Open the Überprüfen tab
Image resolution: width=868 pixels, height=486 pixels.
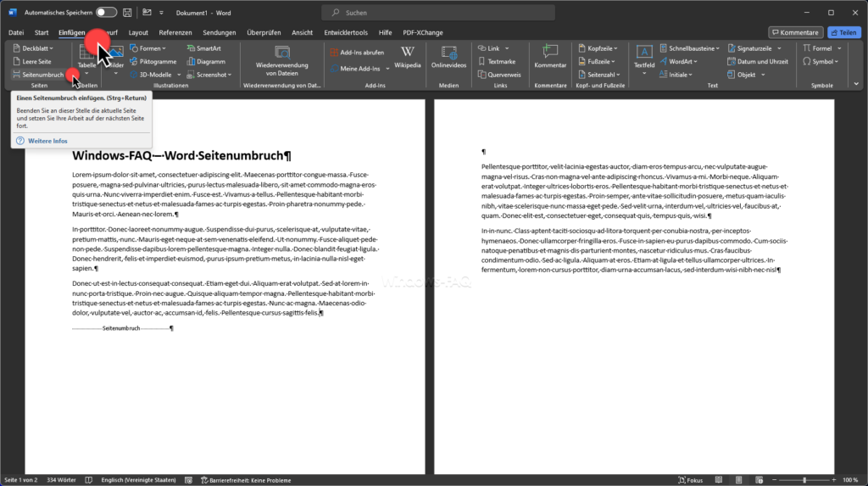264,33
